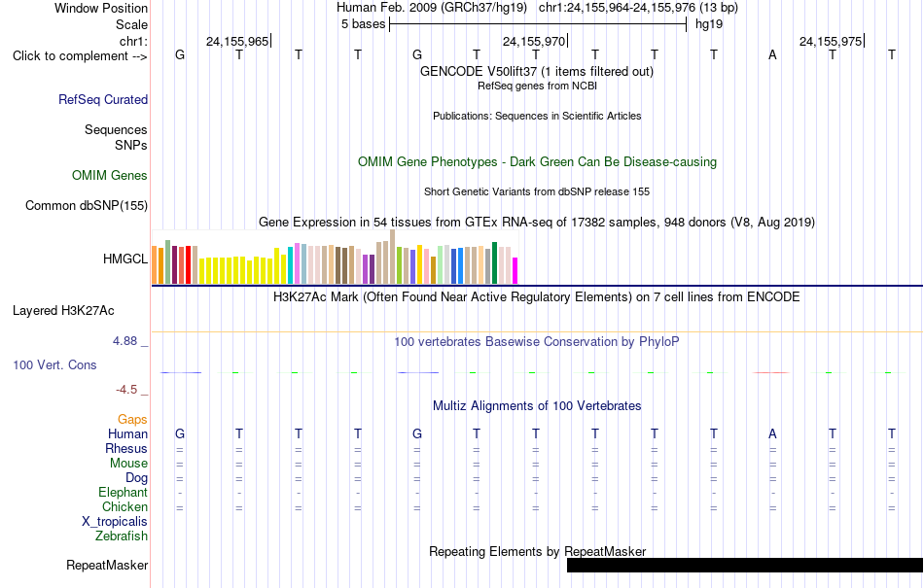Click the red PhyloP conservation mark
Viewport: 924px width, 588px height.
click(771, 372)
